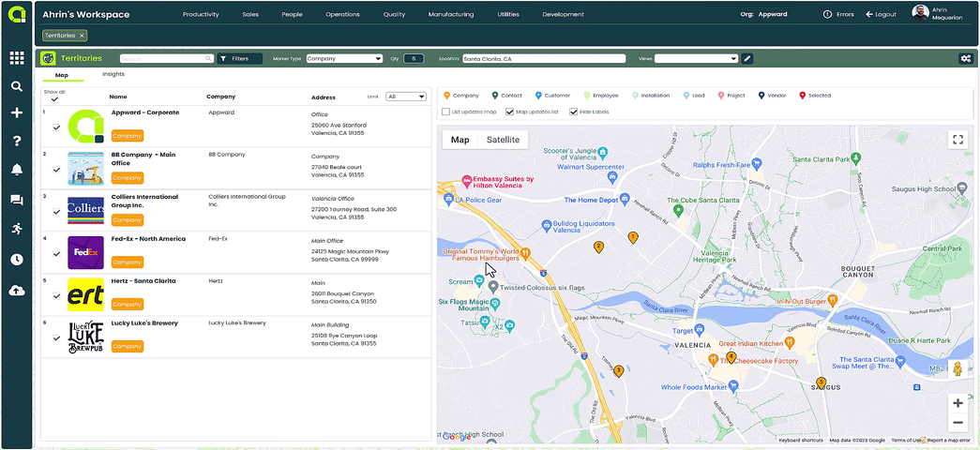Open chat messages icon in sidebar
The height and width of the screenshot is (450, 980).
pos(17,200)
